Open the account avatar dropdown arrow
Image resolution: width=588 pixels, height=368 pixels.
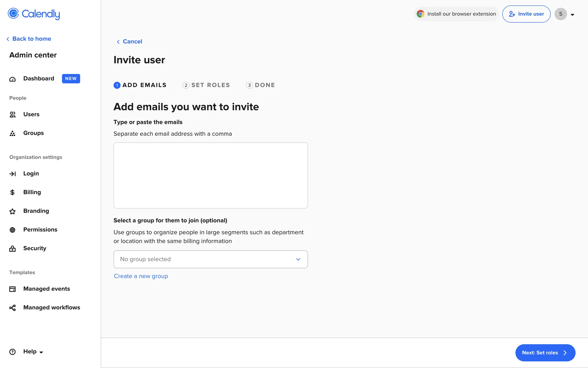pos(572,14)
